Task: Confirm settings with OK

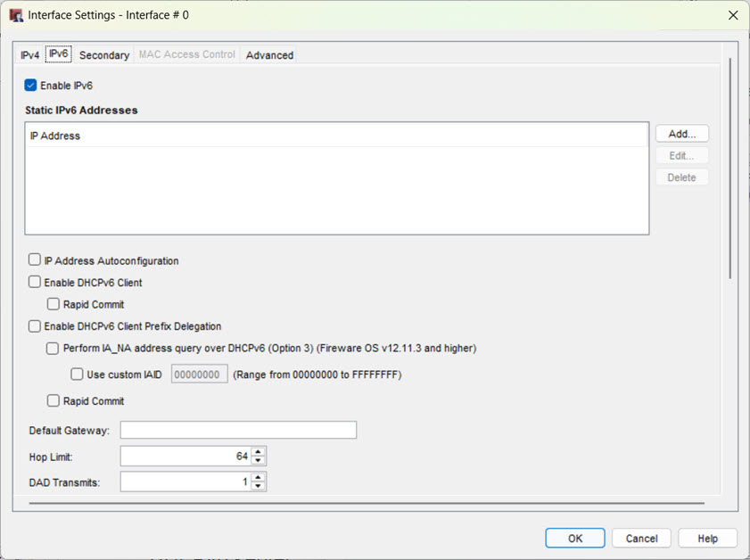Action: point(574,538)
